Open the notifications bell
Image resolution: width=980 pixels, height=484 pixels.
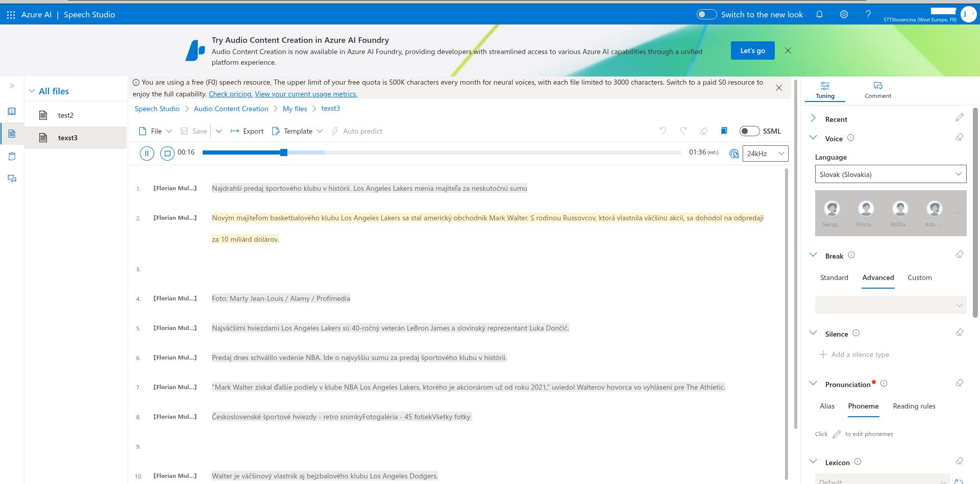(819, 14)
